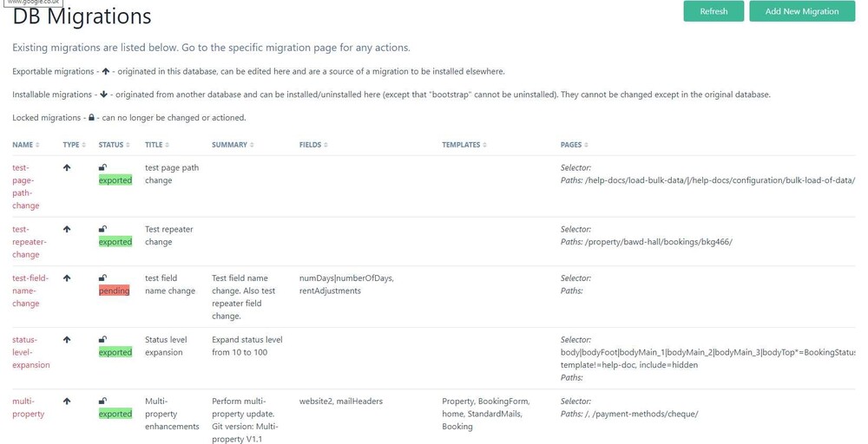The width and height of the screenshot is (868, 444).
Task: Click the unlock icon for test-repeater-change
Action: [102, 230]
